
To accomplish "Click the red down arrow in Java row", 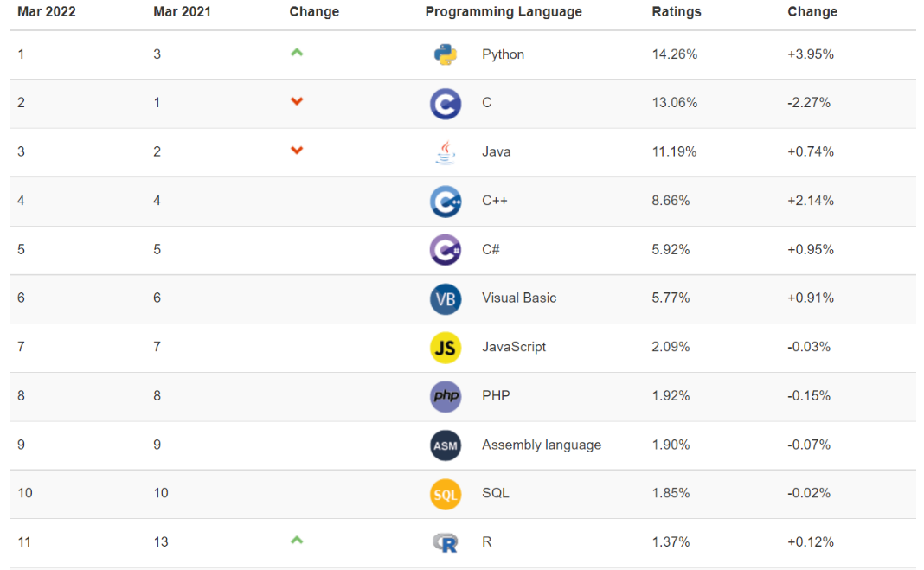I will click(297, 151).
